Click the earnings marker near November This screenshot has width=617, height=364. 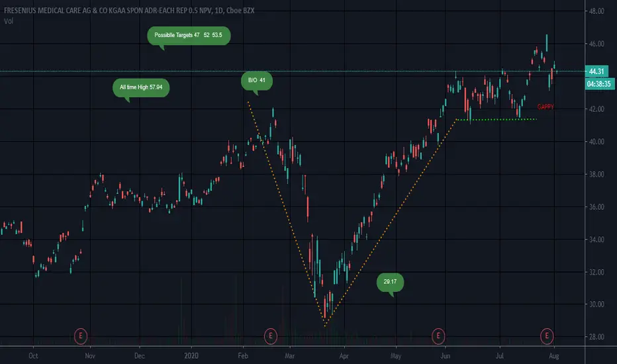[x=81, y=336]
